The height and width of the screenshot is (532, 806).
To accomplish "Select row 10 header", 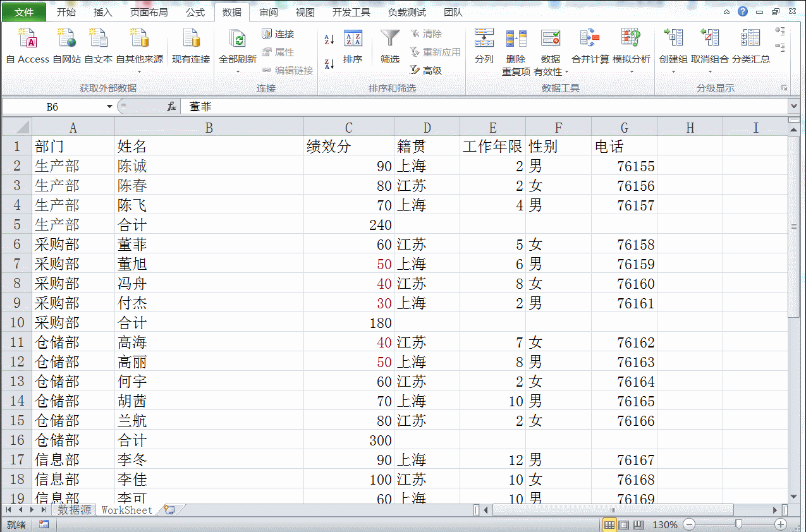I will [16, 322].
